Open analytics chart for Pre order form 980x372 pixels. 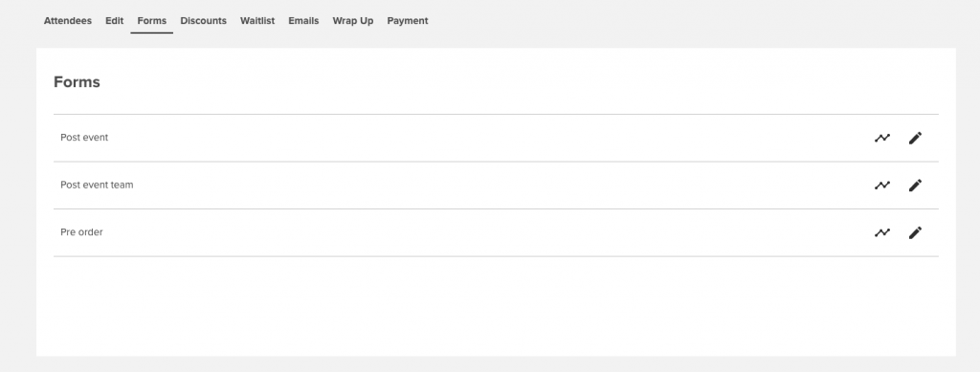pyautogui.click(x=881, y=232)
